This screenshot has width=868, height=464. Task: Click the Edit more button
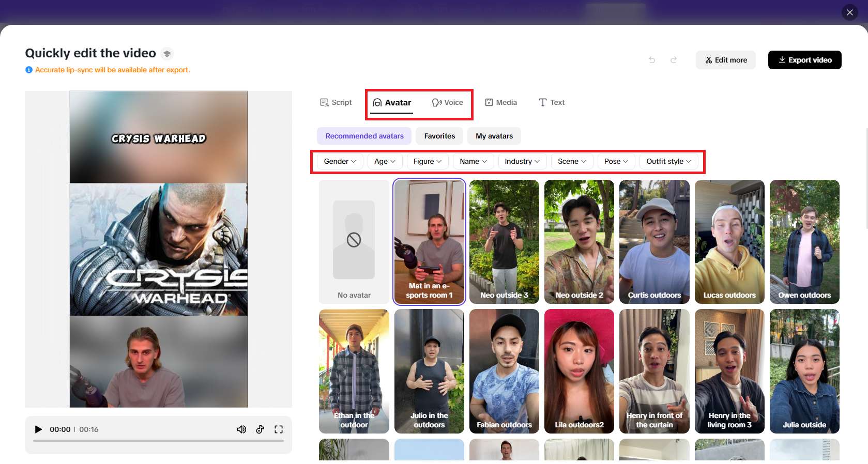point(725,60)
